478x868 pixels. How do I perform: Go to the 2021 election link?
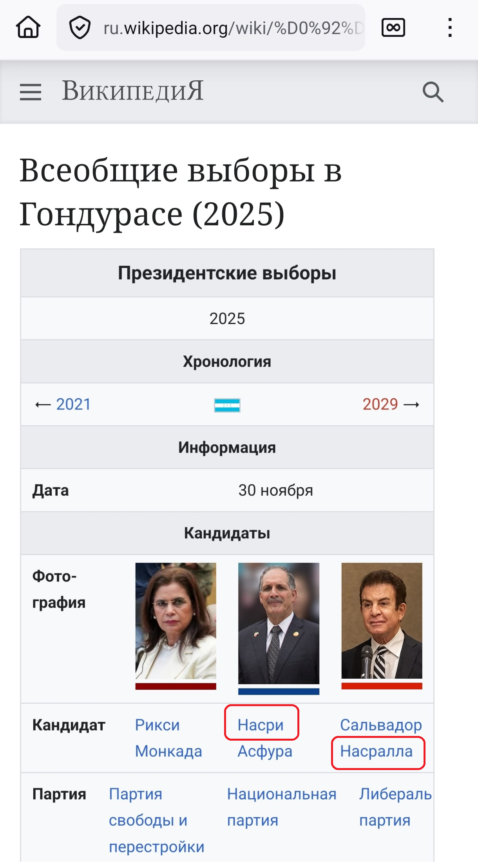click(73, 404)
